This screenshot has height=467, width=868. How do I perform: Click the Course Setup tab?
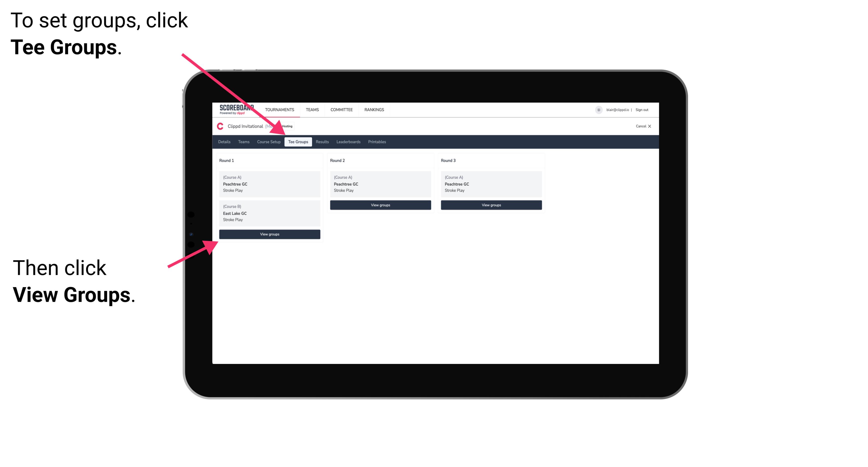click(269, 142)
